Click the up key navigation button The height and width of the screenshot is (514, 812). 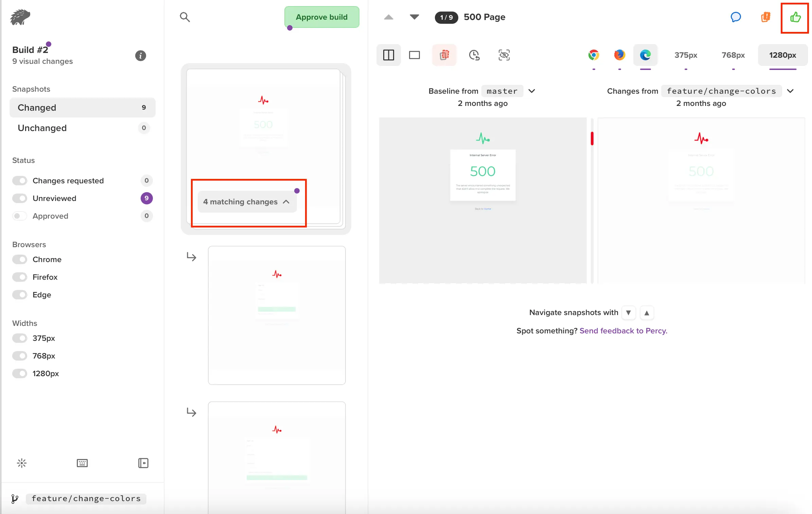point(647,313)
